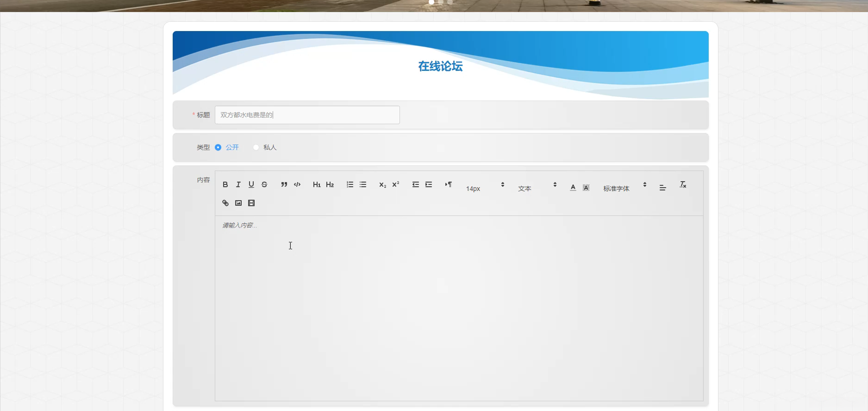Click the 内容 field label

pos(203,180)
